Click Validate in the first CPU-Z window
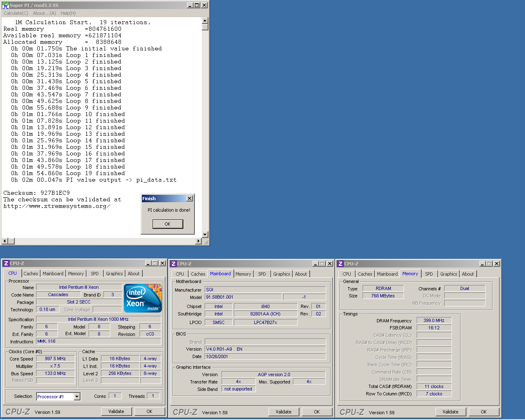 coord(116,411)
